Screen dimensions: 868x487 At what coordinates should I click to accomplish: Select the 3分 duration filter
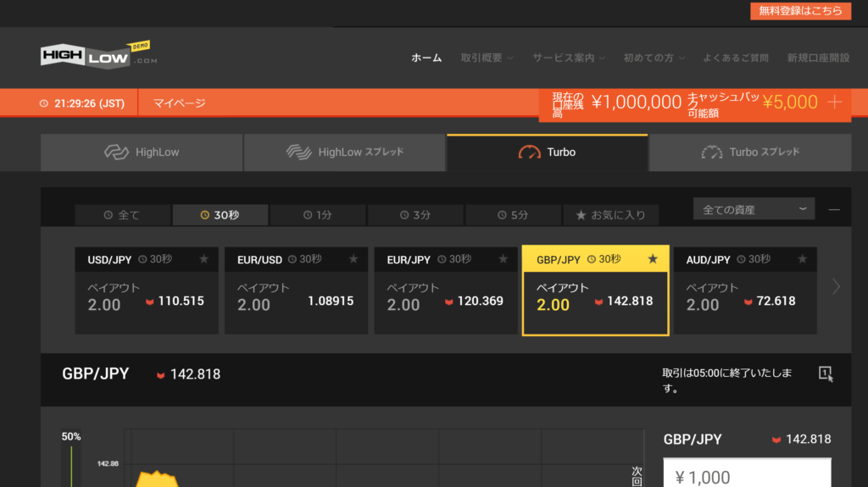click(415, 215)
